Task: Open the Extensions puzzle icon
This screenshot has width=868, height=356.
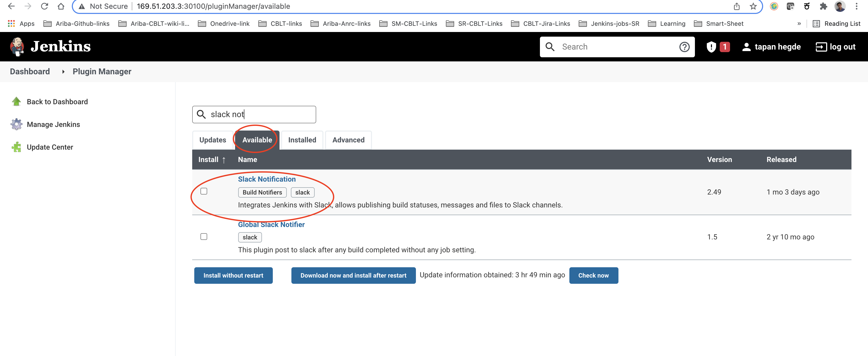Action: (x=823, y=6)
